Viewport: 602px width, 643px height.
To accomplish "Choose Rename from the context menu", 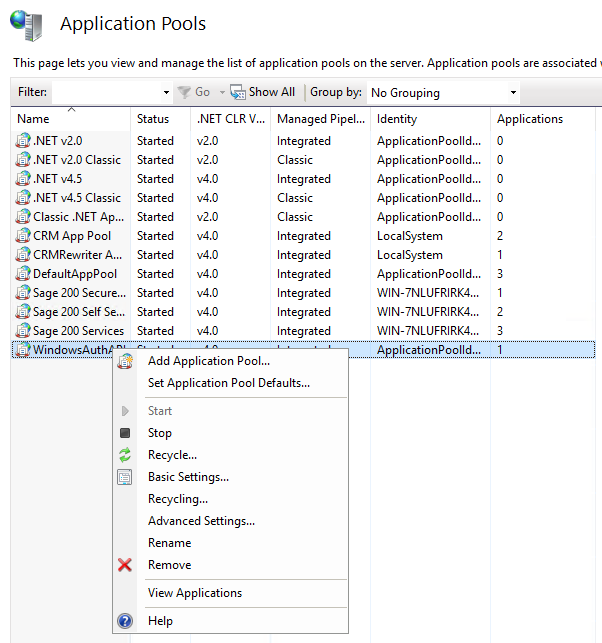I will coord(169,543).
